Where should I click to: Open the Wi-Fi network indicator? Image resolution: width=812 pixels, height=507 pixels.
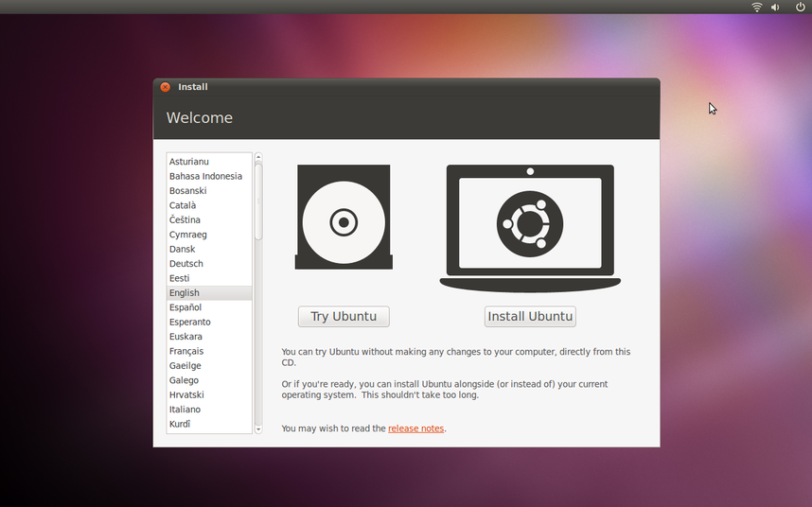756,8
